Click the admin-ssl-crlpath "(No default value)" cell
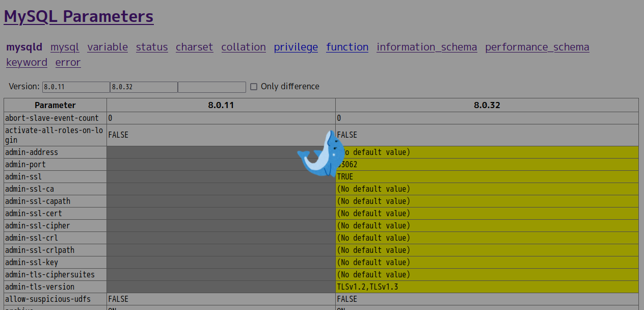This screenshot has height=310, width=644. pos(487,250)
